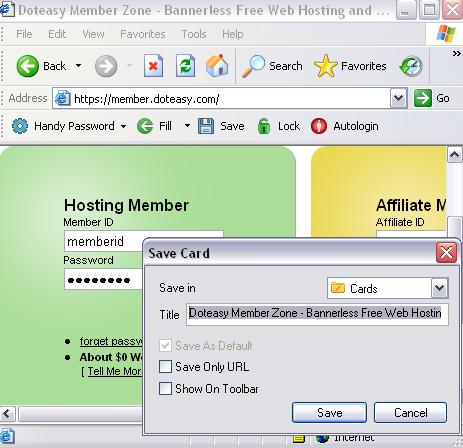Click the Handy Password gear icon
Image resolution: width=463 pixels, height=448 pixels.
pos(20,126)
